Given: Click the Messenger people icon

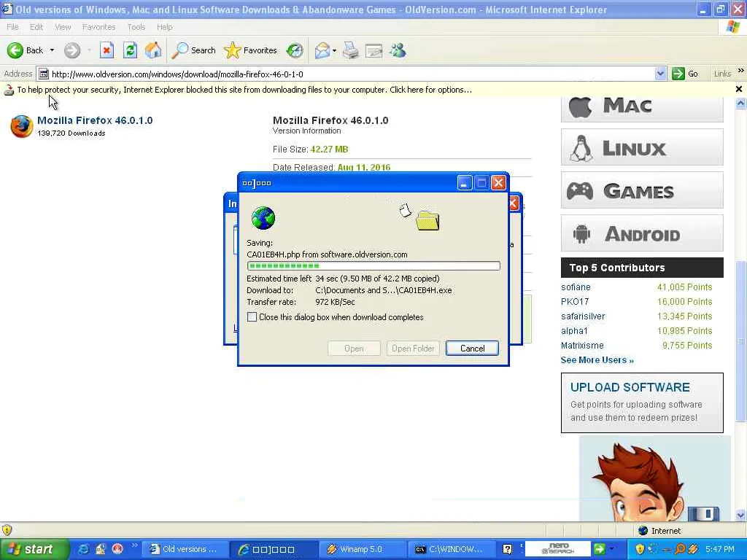Looking at the screenshot, I should [x=398, y=50].
